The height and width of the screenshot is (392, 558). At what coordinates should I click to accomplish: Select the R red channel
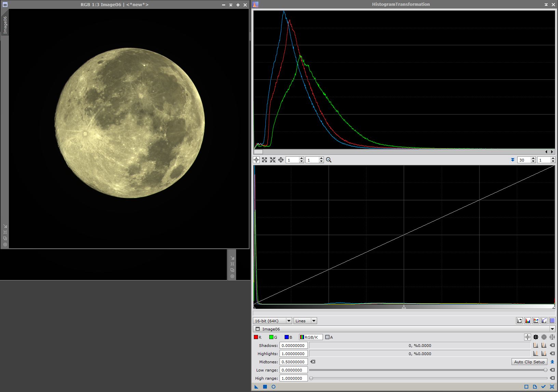coord(258,337)
